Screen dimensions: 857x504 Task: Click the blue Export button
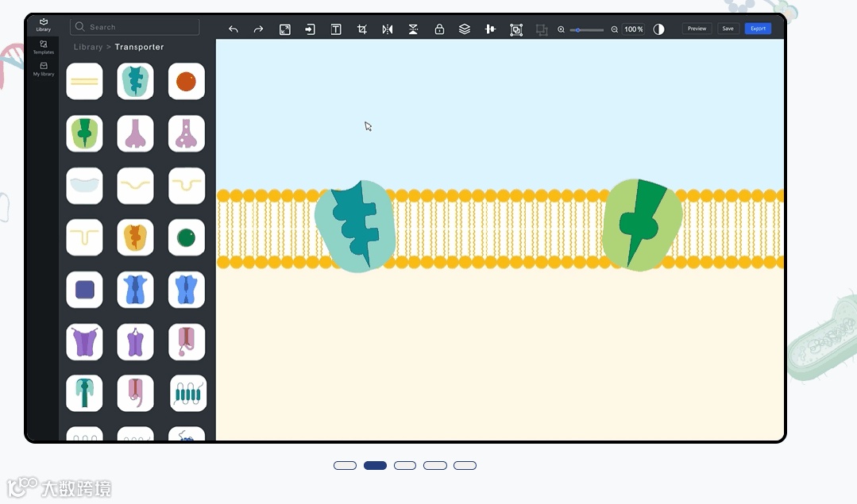pyautogui.click(x=758, y=29)
